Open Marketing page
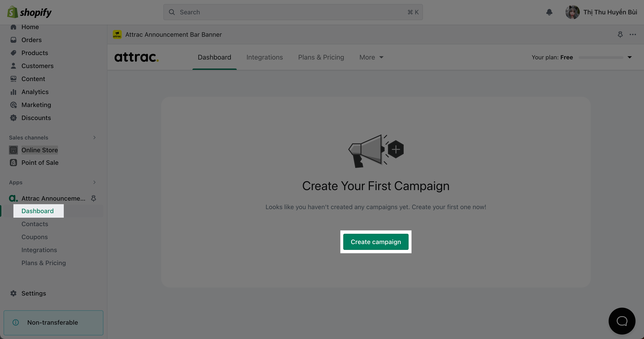The image size is (644, 339). click(x=36, y=105)
